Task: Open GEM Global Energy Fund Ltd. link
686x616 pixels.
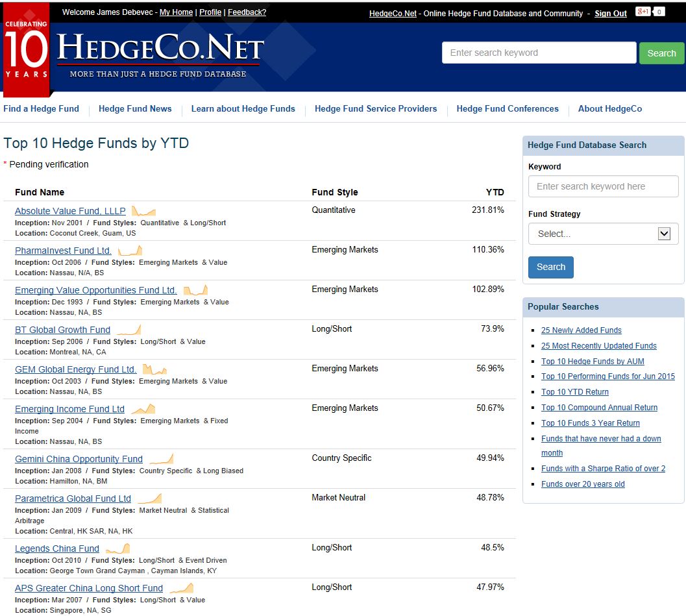Action: tap(76, 369)
